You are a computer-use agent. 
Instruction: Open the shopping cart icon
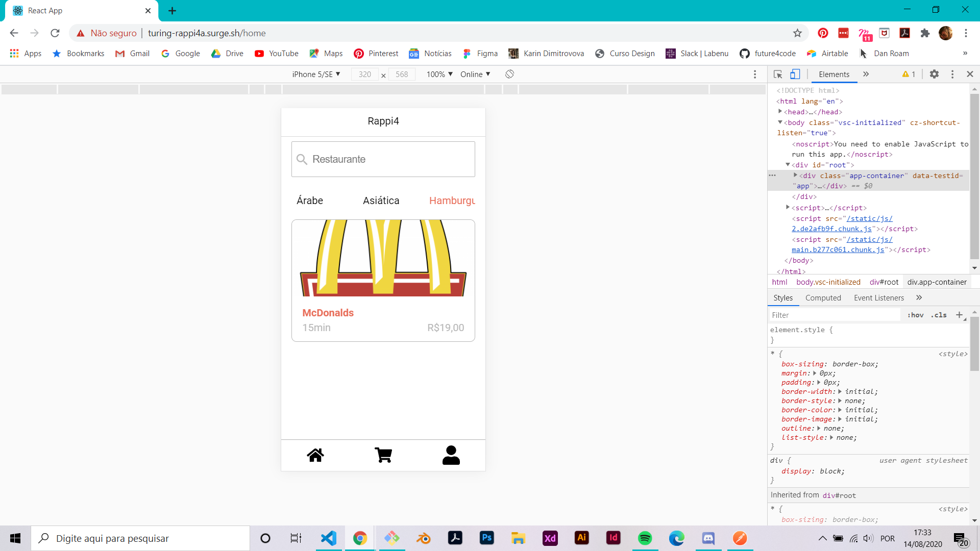pyautogui.click(x=383, y=455)
